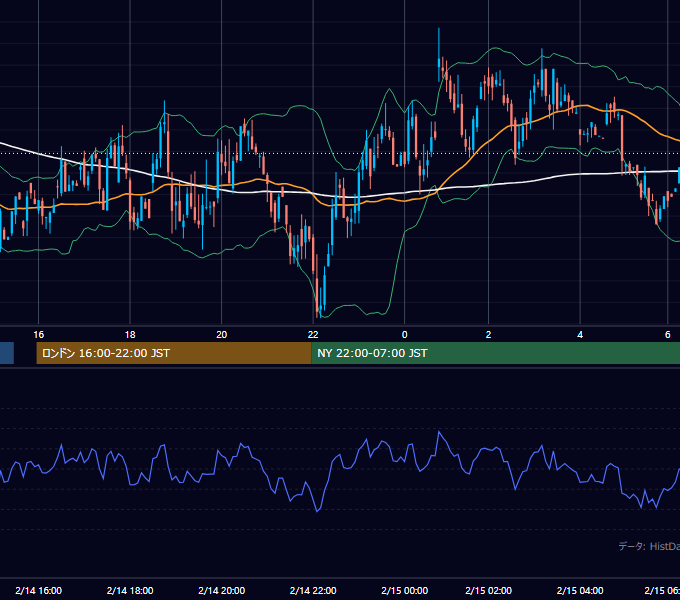Click the 2/14 22:00 time axis label
The width and height of the screenshot is (680, 600).
point(313,590)
